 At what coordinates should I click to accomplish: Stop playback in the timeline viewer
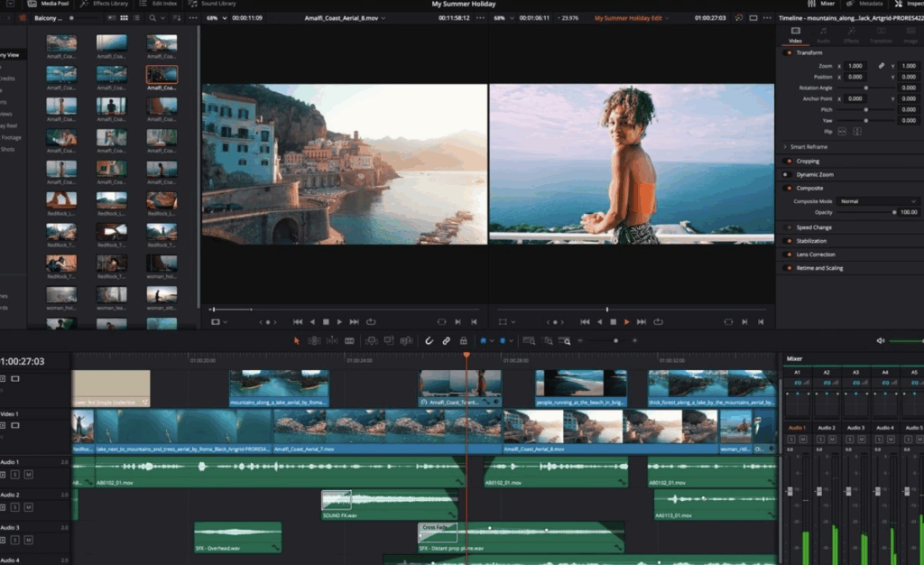point(613,321)
